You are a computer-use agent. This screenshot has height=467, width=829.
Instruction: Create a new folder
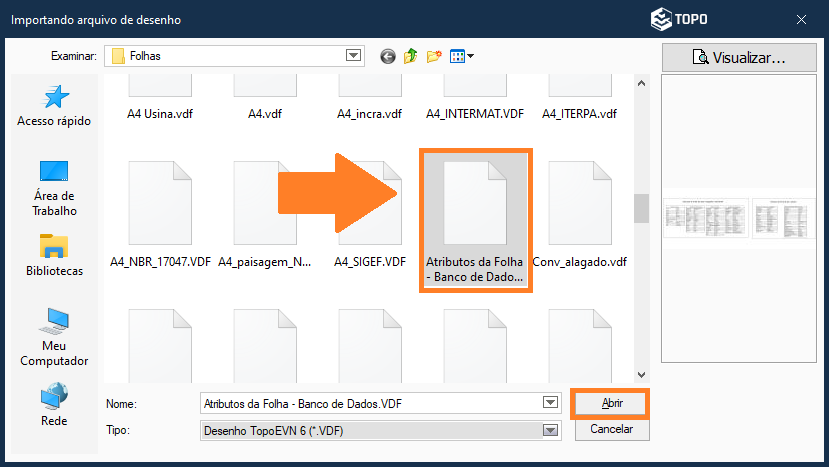(x=434, y=56)
